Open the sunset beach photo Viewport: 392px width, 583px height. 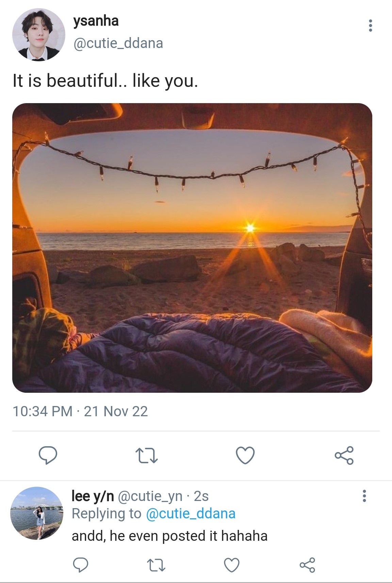(x=192, y=248)
